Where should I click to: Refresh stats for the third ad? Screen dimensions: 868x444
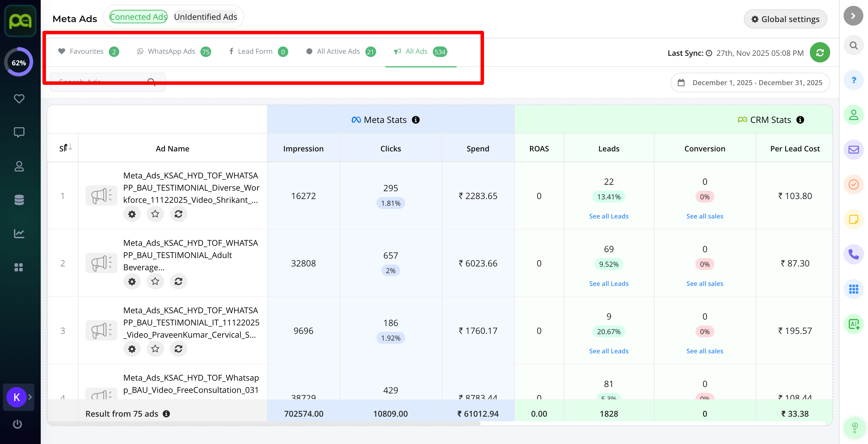click(178, 349)
